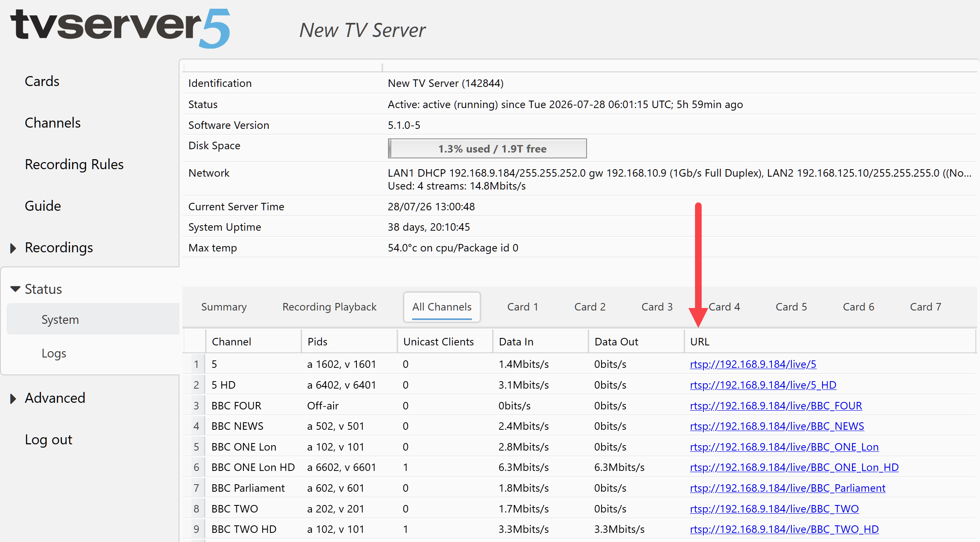Log out of the server
The image size is (980, 542).
pos(49,439)
